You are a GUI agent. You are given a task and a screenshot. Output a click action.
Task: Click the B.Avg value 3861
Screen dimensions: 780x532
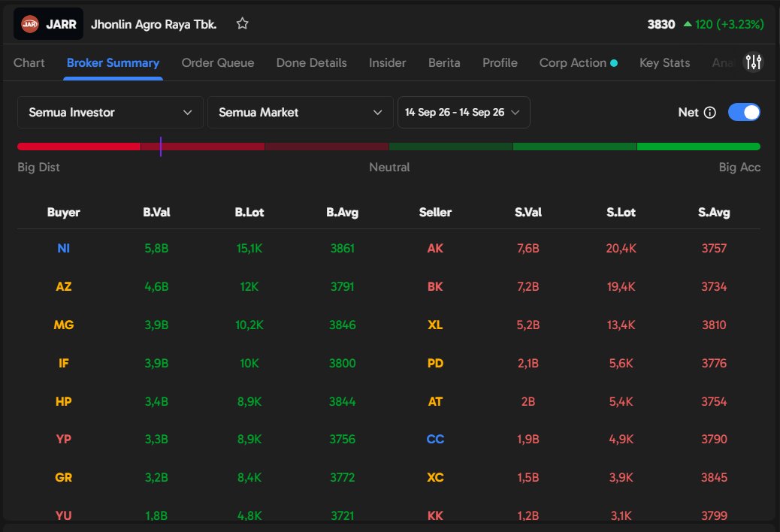[342, 248]
